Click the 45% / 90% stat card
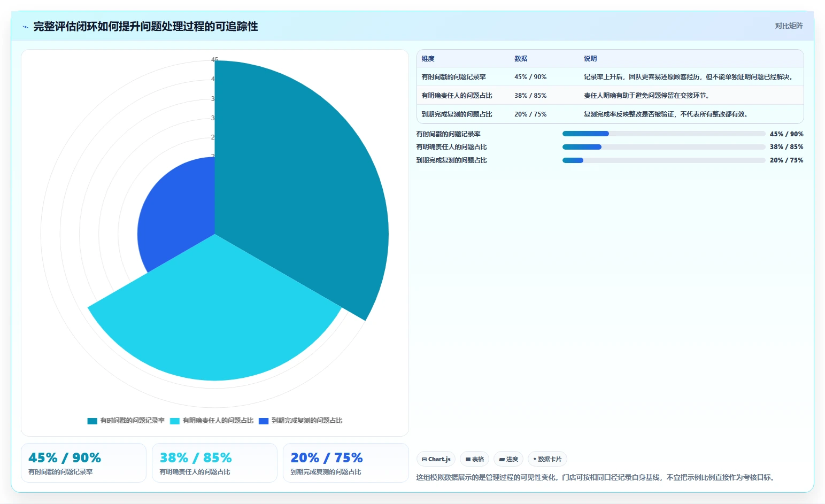825x504 pixels. (83, 463)
